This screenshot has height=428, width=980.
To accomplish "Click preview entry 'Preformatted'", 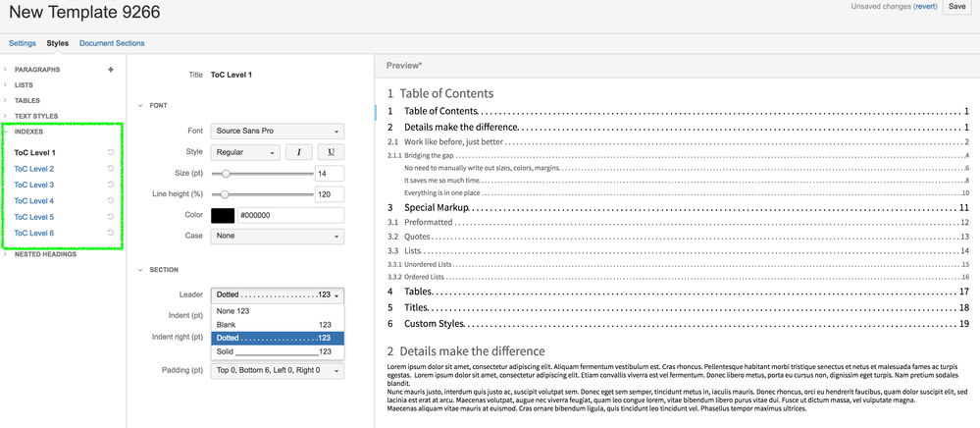I will pyautogui.click(x=428, y=222).
